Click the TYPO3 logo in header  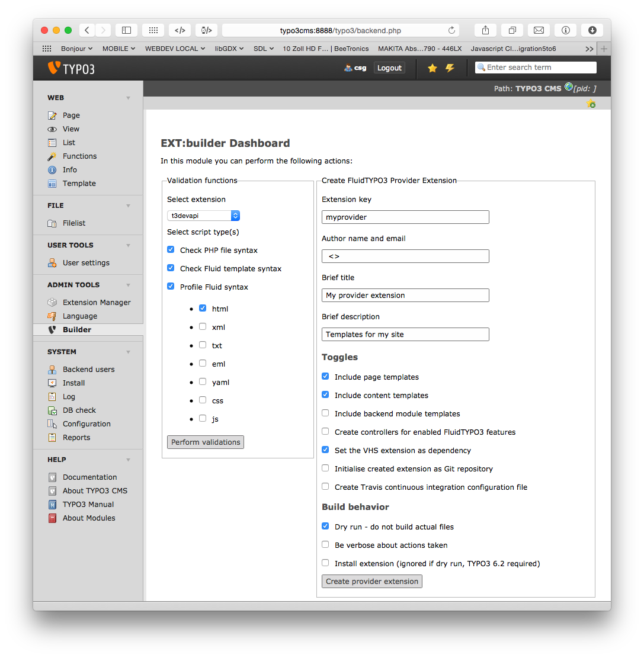click(x=71, y=68)
